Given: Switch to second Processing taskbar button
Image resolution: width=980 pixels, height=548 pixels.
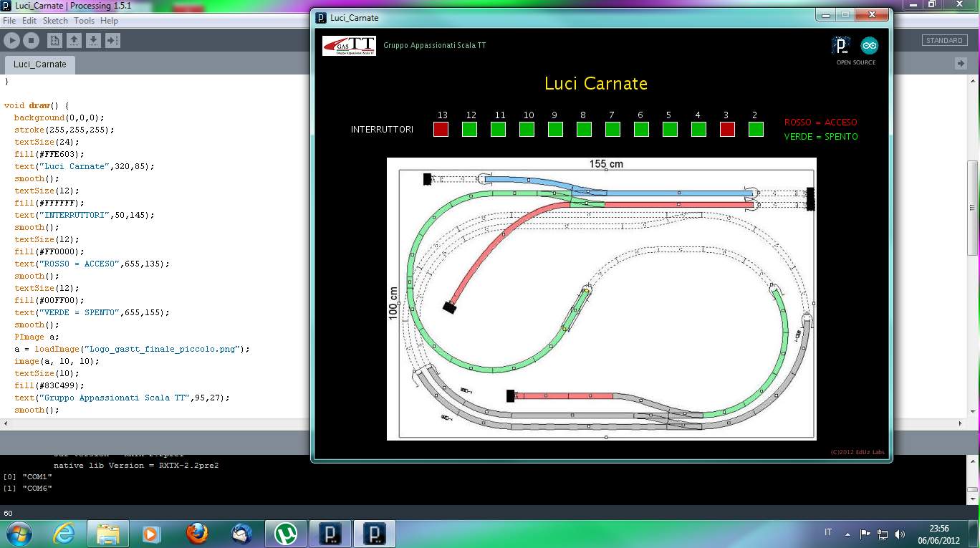Looking at the screenshot, I should click(375, 534).
